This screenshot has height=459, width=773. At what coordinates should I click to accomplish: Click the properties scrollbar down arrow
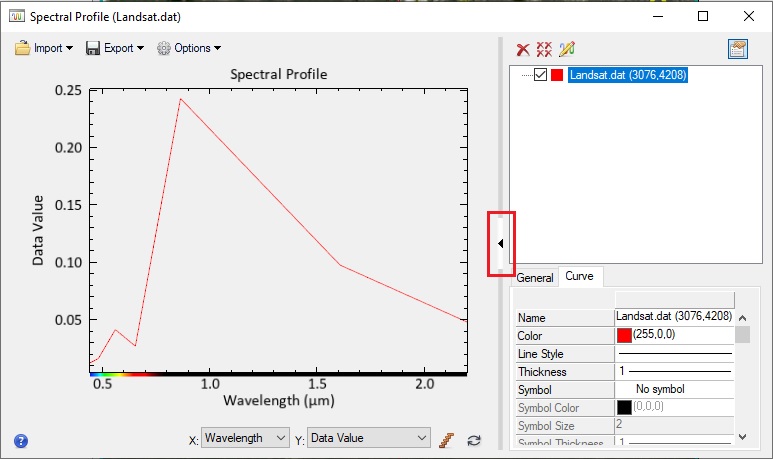pos(741,437)
